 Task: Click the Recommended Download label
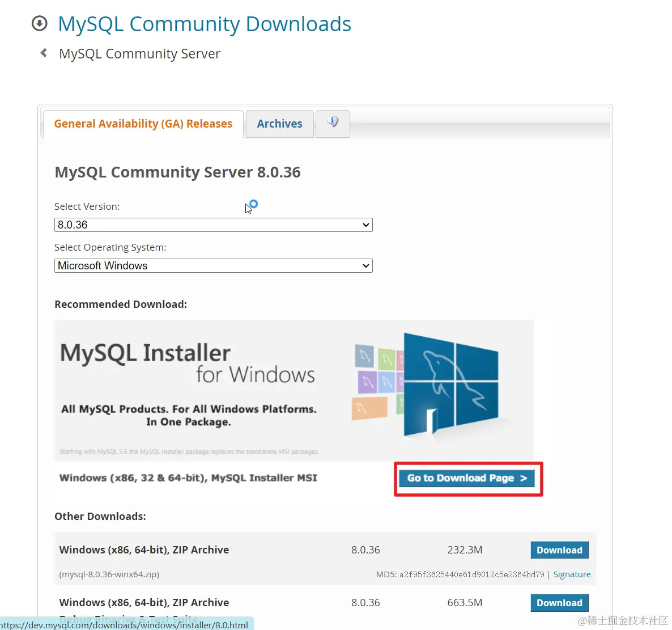(x=121, y=304)
